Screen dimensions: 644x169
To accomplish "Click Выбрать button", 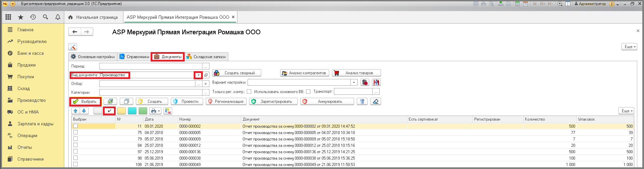I will tap(86, 101).
